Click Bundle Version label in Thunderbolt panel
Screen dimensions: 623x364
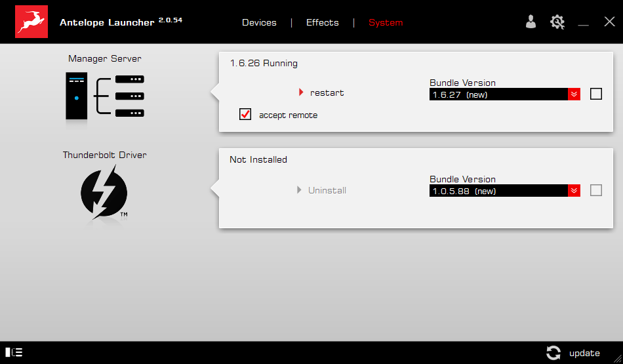click(x=462, y=179)
